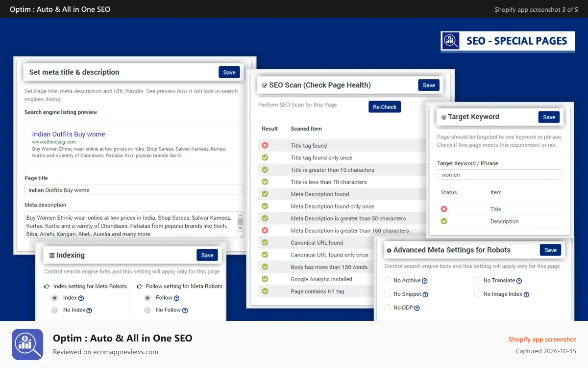Select the Index radio button

pos(54,298)
